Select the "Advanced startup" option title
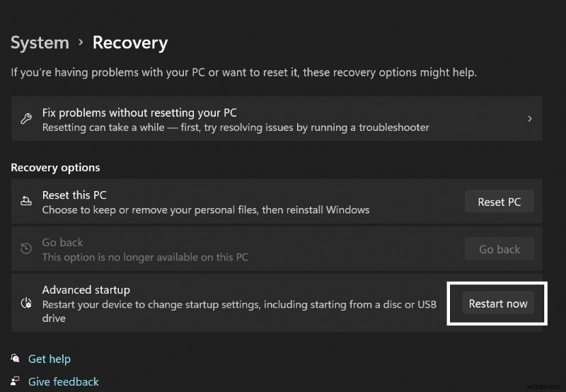 point(86,289)
